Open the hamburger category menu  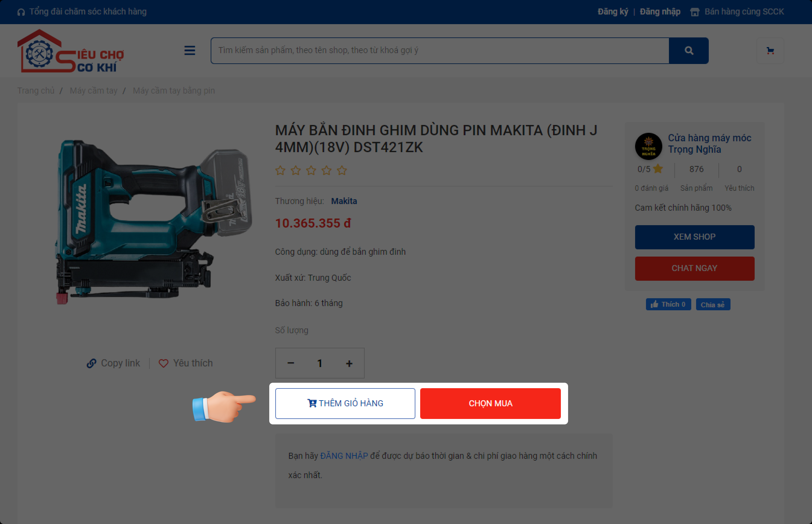(x=190, y=50)
